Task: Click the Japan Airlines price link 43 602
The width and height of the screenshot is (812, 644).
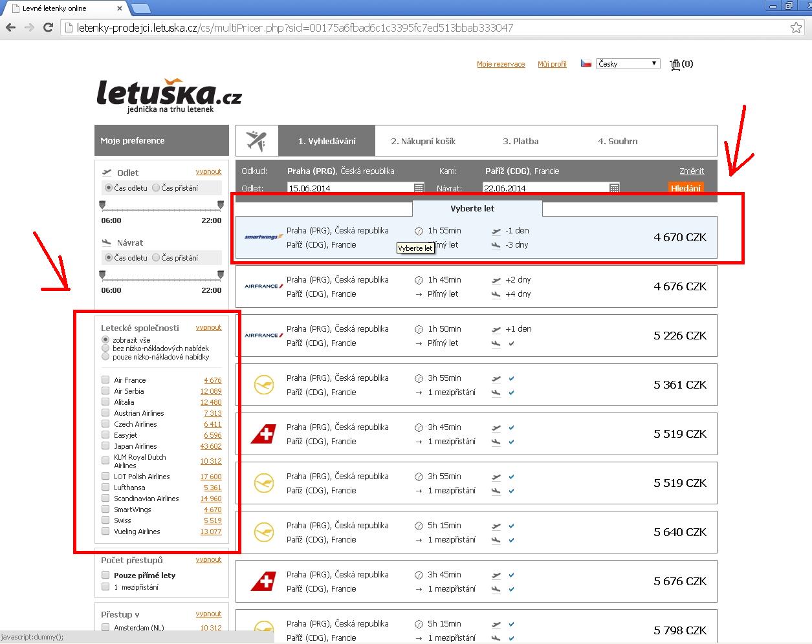Action: point(211,446)
